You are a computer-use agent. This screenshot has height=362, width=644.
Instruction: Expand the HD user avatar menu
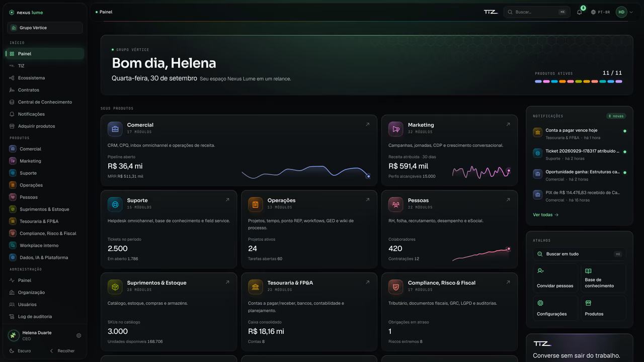click(x=624, y=12)
